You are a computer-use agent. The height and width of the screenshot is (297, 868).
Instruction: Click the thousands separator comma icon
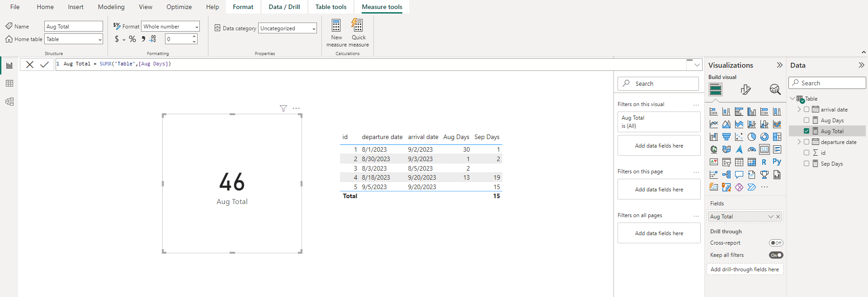pos(143,39)
